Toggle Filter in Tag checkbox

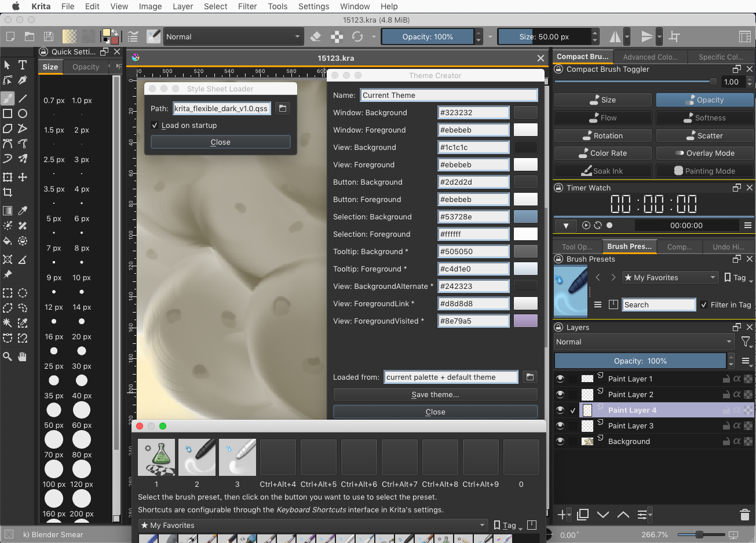(x=704, y=305)
